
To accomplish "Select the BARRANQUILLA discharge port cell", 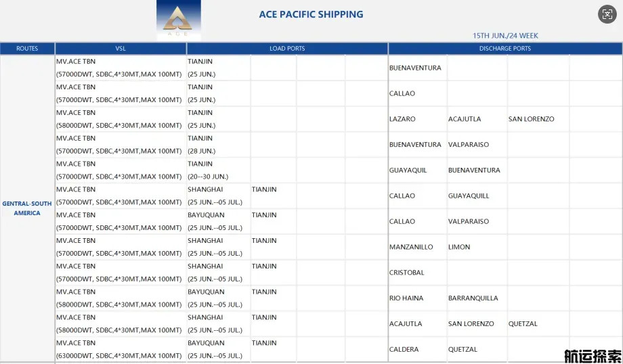I will coord(477,298).
